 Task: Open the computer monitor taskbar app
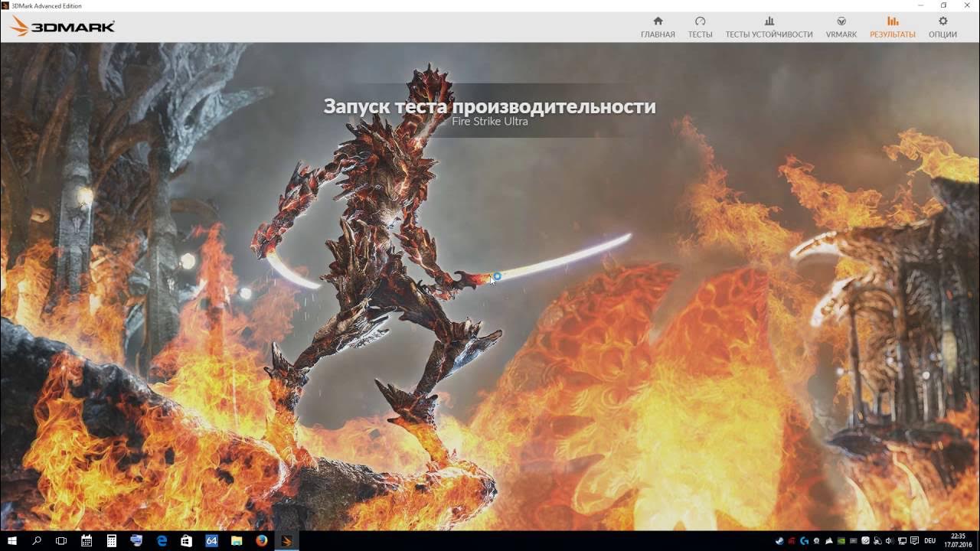pyautogui.click(x=136, y=540)
